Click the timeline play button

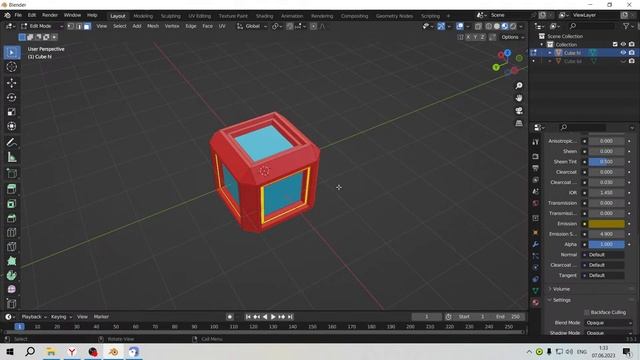click(273, 317)
